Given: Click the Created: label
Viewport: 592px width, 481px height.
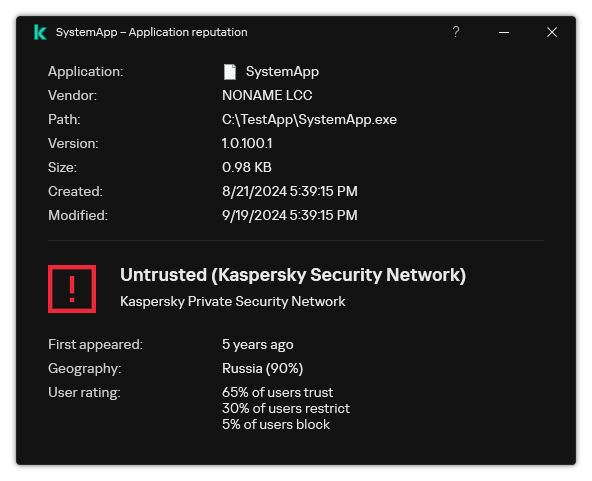Looking at the screenshot, I should coord(76,191).
